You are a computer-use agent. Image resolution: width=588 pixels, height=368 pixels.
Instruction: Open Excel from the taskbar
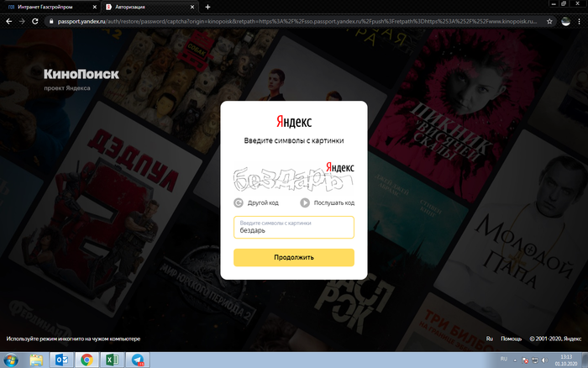point(111,360)
